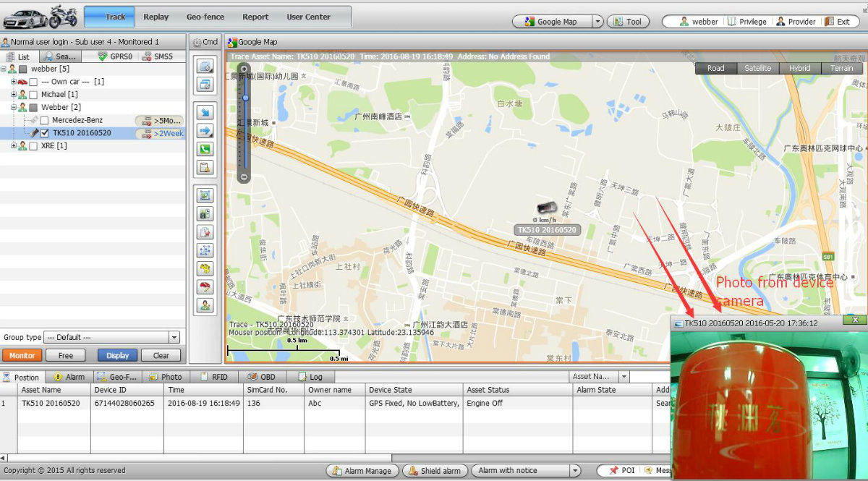
Task: Switch to the Search tab in device panel
Action: click(60, 56)
